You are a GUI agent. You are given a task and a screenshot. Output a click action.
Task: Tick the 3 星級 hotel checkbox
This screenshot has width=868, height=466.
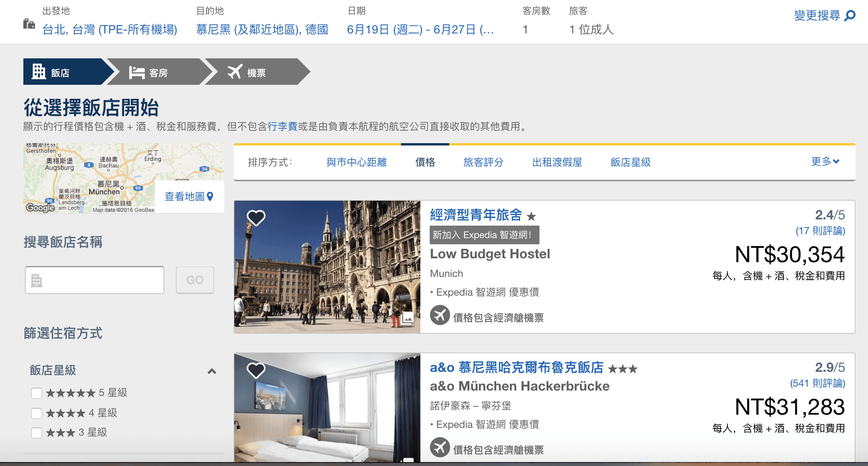[37, 433]
